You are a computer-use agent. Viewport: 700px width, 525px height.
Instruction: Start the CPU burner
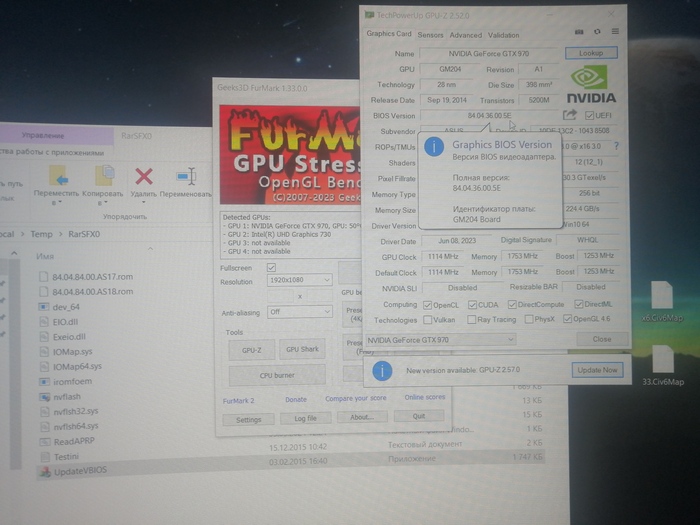coord(277,375)
